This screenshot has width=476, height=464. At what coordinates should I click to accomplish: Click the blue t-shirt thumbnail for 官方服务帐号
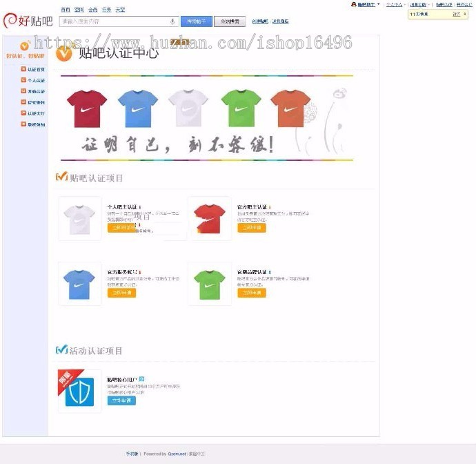coord(79,284)
